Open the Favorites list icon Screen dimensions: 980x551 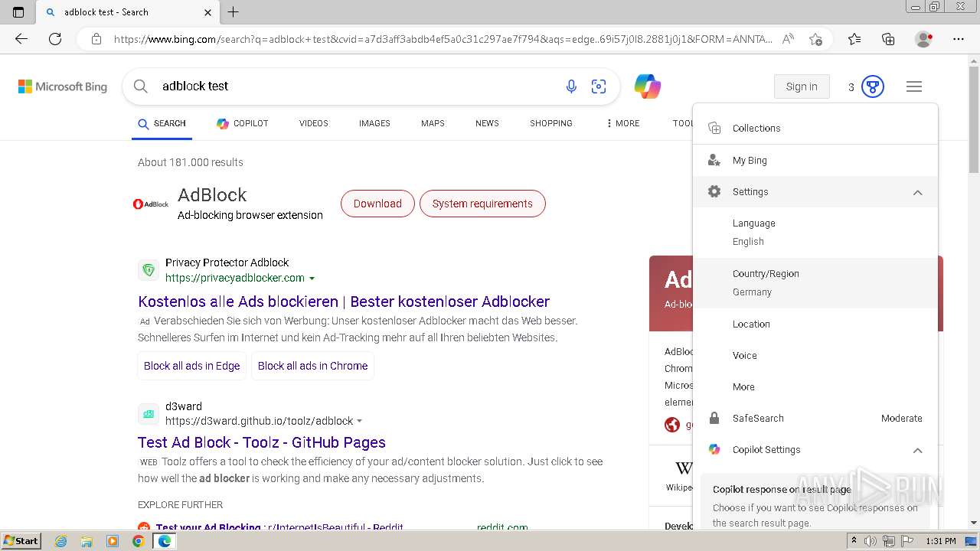click(x=854, y=39)
